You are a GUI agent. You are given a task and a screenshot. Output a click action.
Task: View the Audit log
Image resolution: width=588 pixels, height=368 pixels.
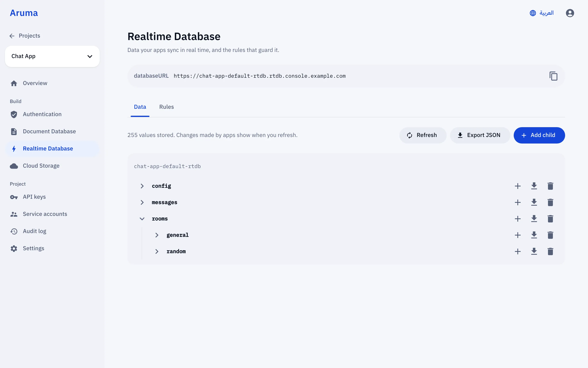click(x=52, y=231)
